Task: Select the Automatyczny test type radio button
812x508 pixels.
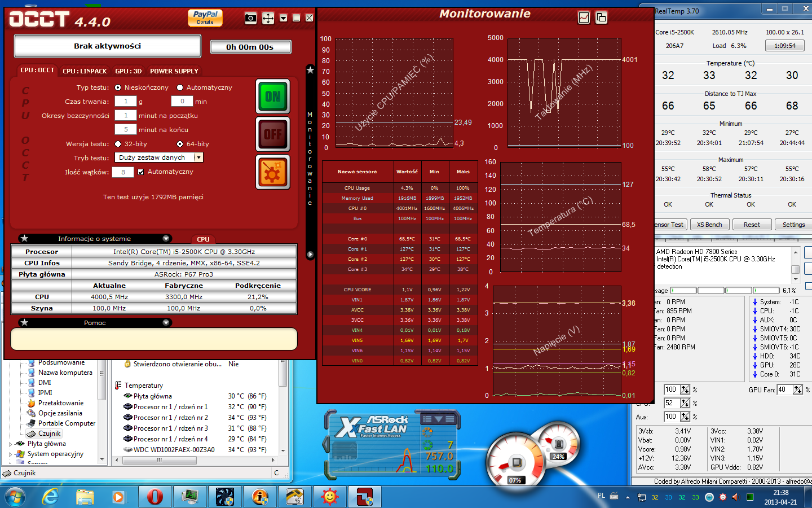Action: pyautogui.click(x=180, y=87)
